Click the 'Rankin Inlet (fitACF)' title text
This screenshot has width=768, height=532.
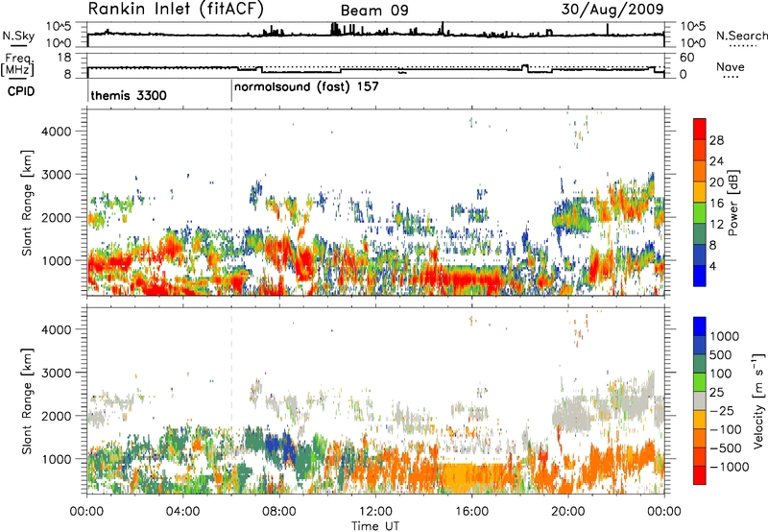176,9
